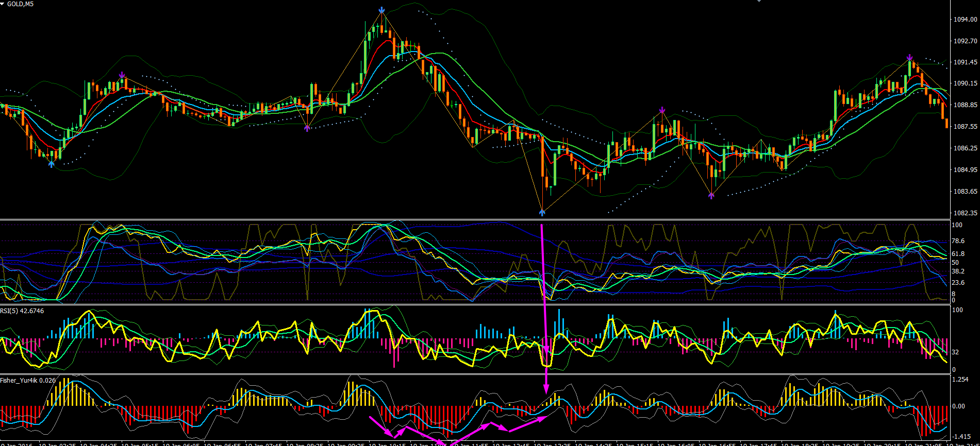Click the 1094.00 price label on the axis
This screenshot has height=446, width=980.
(x=965, y=20)
